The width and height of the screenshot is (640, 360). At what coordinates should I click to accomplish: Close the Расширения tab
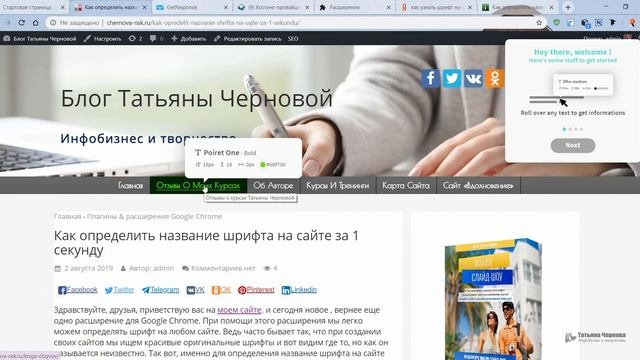tap(389, 7)
